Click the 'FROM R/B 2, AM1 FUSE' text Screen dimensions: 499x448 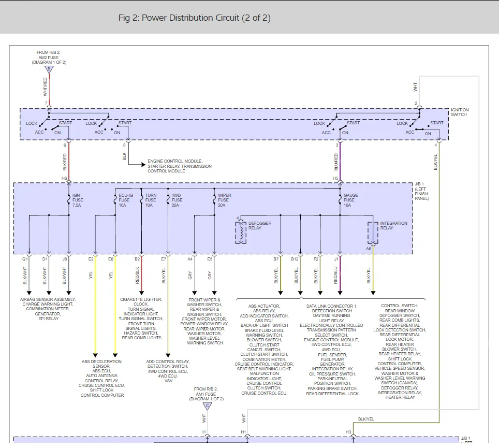click(x=206, y=392)
